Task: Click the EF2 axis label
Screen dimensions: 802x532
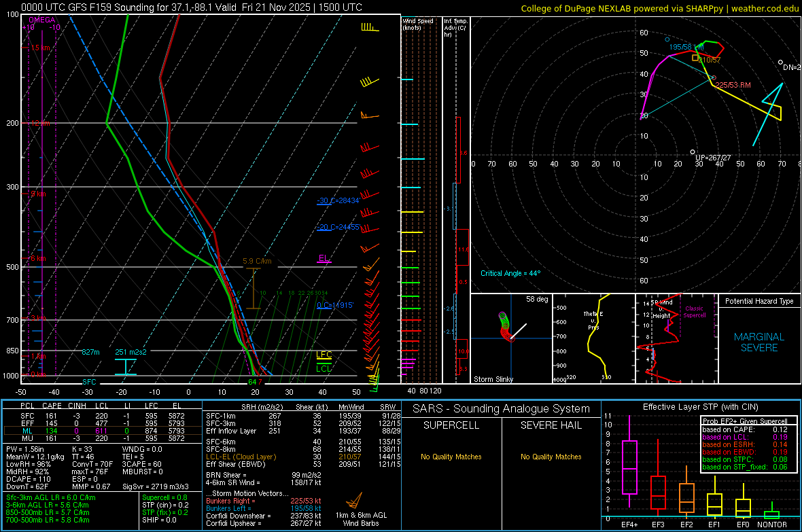Action: [686, 525]
